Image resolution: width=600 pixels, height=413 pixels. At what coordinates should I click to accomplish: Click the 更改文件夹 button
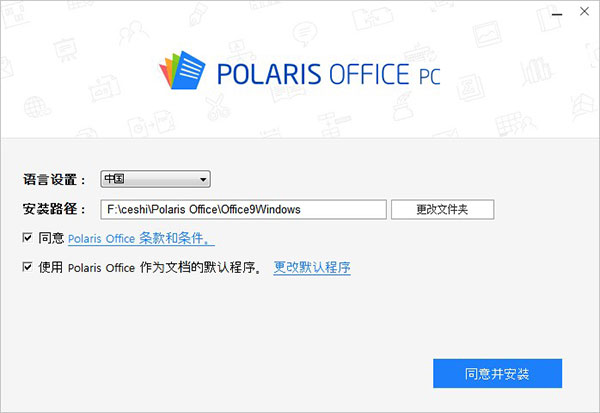[x=442, y=209]
